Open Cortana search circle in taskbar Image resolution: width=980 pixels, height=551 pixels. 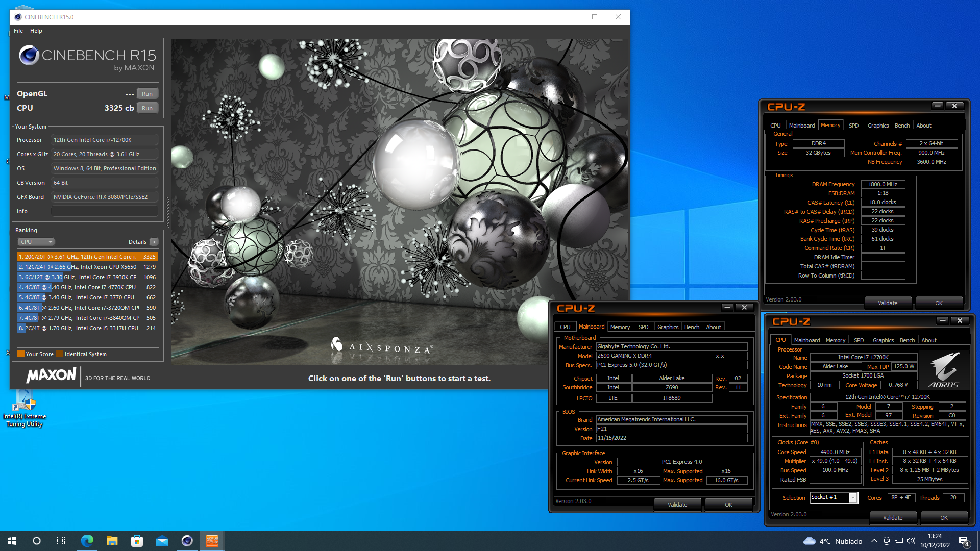(x=37, y=541)
